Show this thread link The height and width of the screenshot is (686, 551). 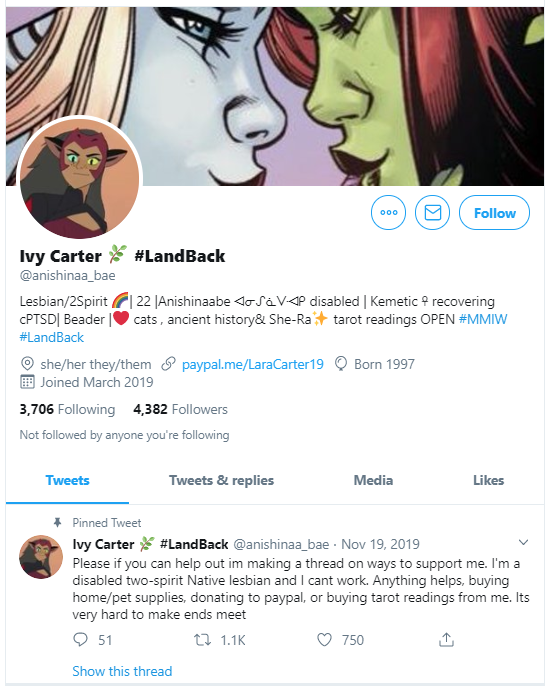pyautogui.click(x=122, y=671)
